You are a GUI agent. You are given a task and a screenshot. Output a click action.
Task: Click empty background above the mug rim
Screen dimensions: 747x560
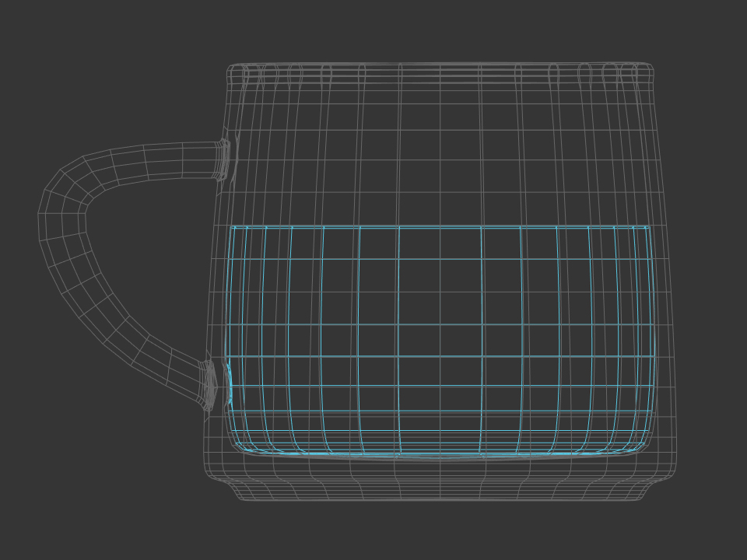point(440,31)
